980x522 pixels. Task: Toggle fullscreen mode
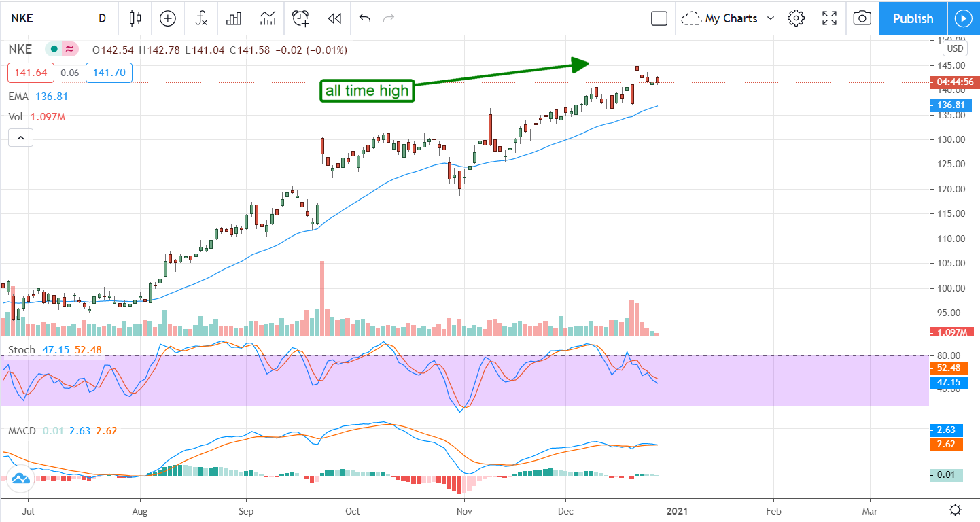coord(829,18)
